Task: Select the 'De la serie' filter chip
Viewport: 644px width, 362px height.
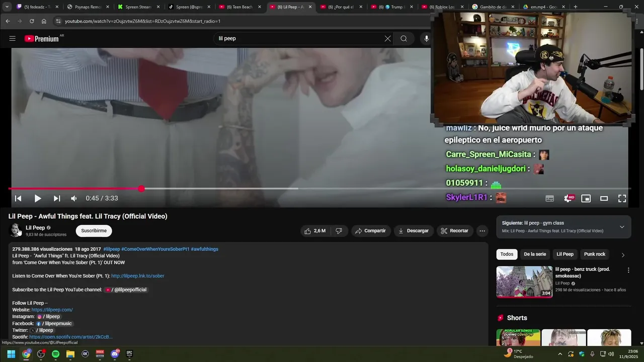Action: pyautogui.click(x=535, y=254)
